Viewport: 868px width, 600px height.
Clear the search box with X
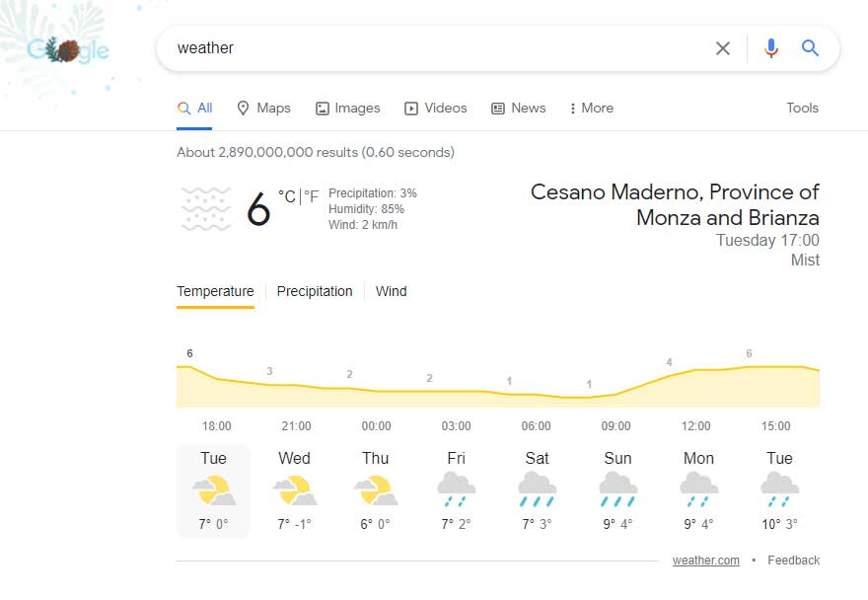(723, 48)
